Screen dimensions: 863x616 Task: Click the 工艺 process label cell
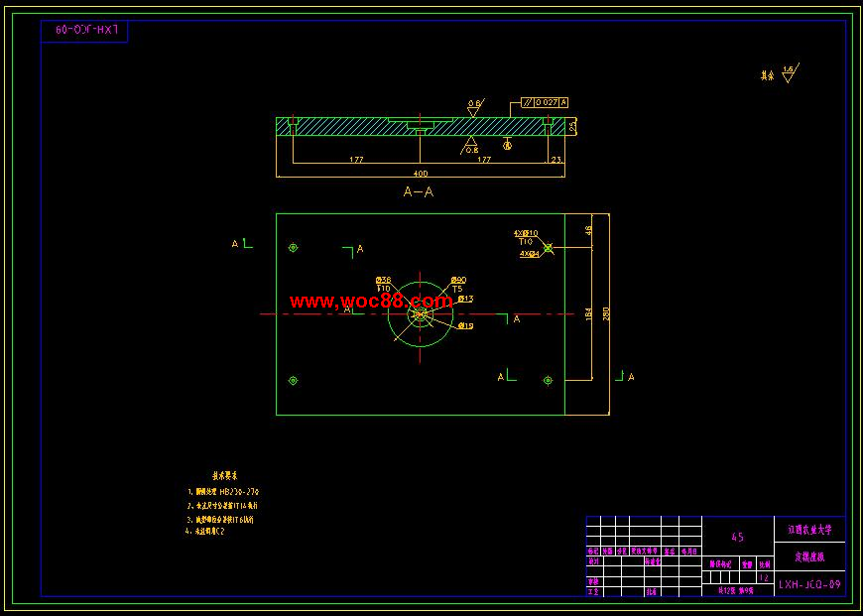[x=593, y=592]
